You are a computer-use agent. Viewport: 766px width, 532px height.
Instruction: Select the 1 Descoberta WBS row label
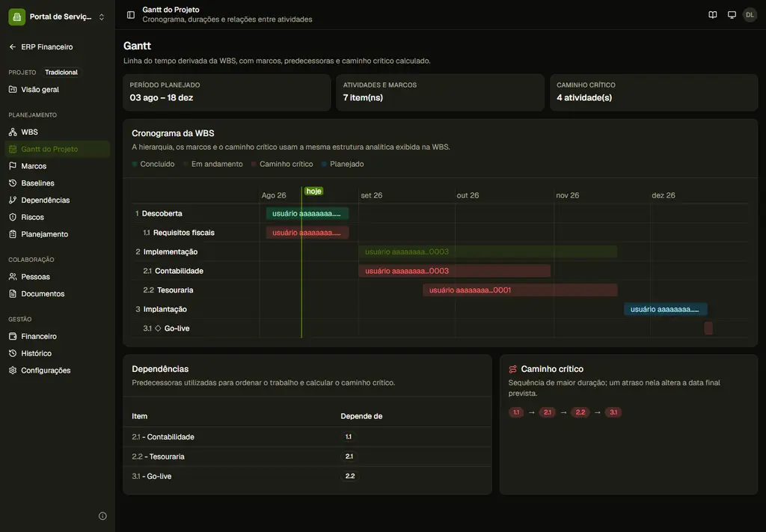click(159, 213)
